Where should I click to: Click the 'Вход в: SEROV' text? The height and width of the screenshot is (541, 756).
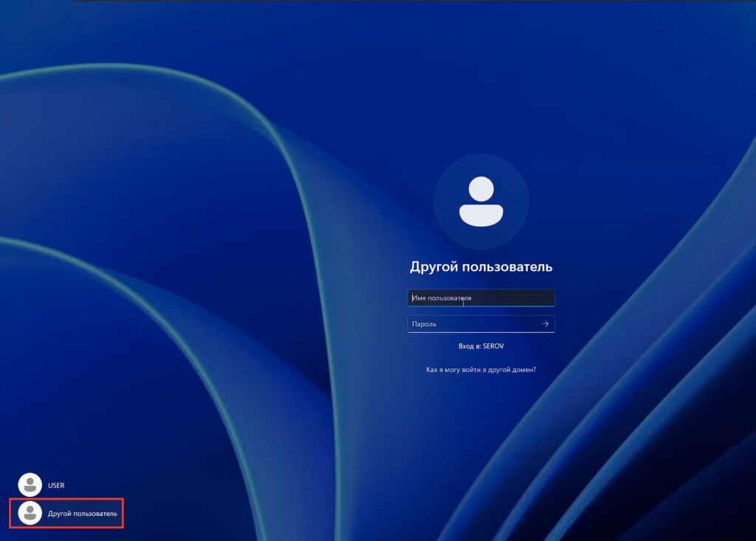tap(481, 346)
